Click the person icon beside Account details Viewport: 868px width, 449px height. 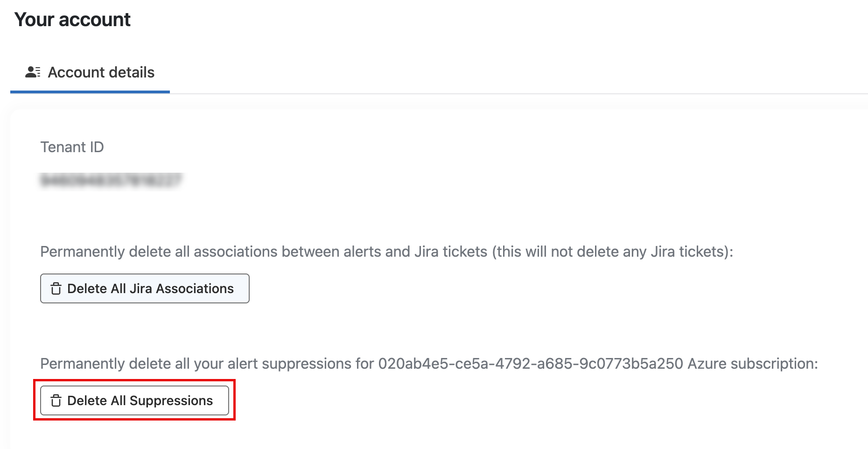(33, 72)
